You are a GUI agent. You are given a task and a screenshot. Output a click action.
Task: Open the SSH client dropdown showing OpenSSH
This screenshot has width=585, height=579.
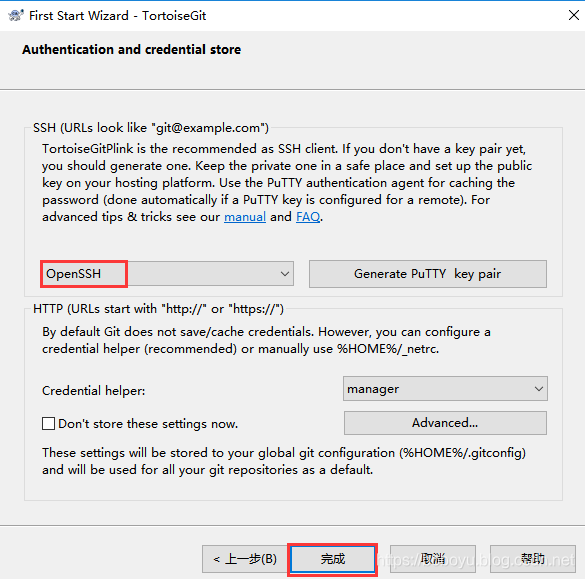167,273
